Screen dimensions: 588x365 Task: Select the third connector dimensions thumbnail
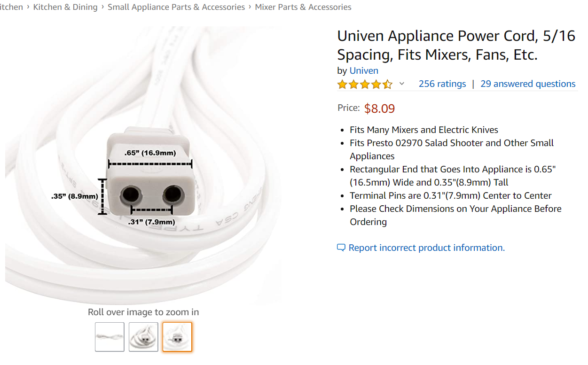(177, 337)
